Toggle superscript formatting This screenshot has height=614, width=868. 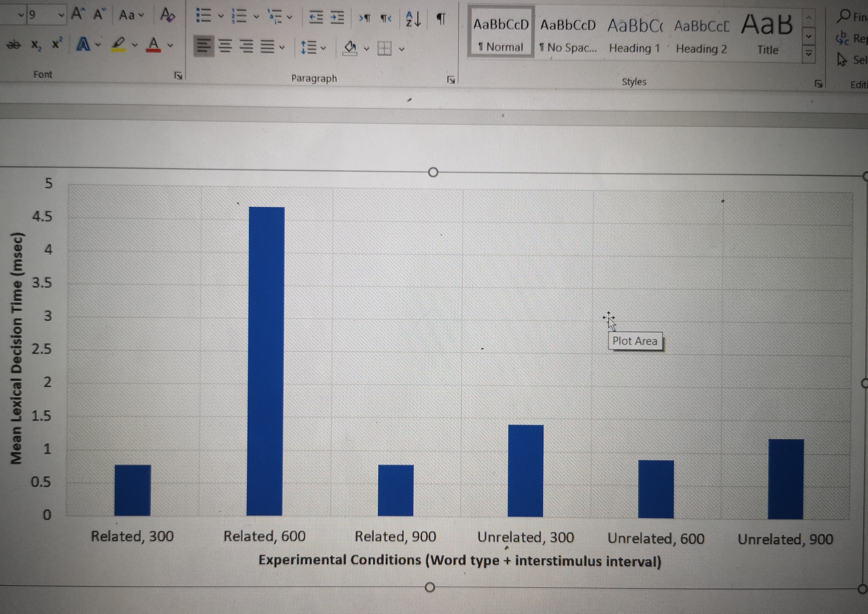56,45
